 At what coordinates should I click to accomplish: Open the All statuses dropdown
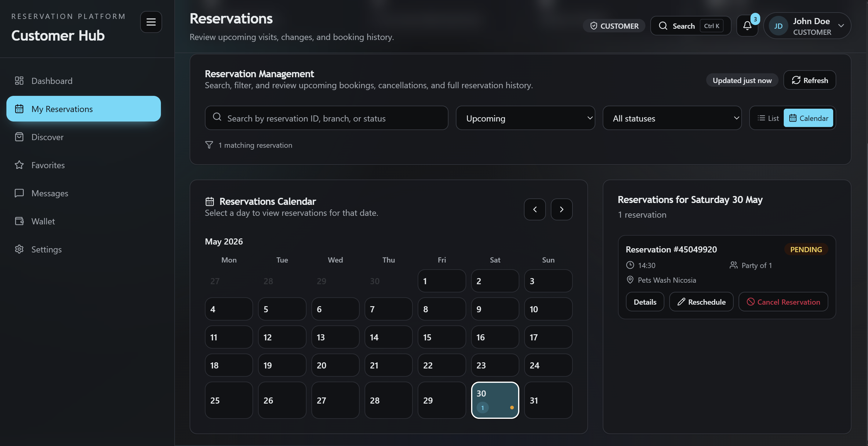pyautogui.click(x=672, y=118)
